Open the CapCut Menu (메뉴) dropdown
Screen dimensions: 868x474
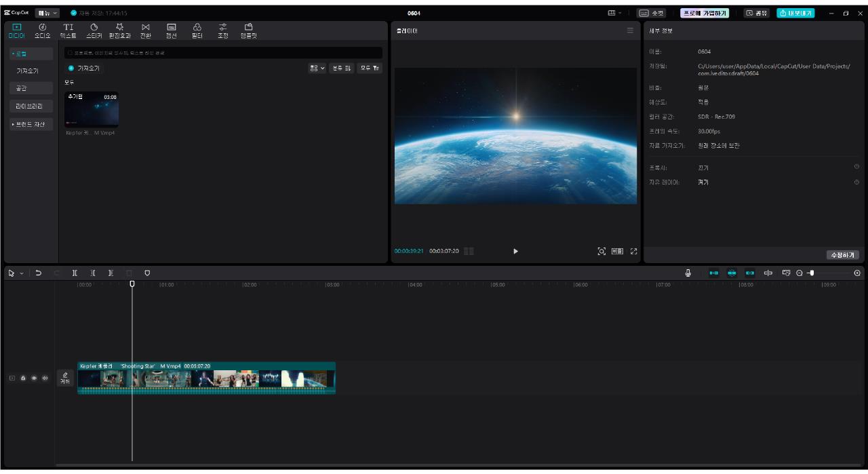(47, 13)
